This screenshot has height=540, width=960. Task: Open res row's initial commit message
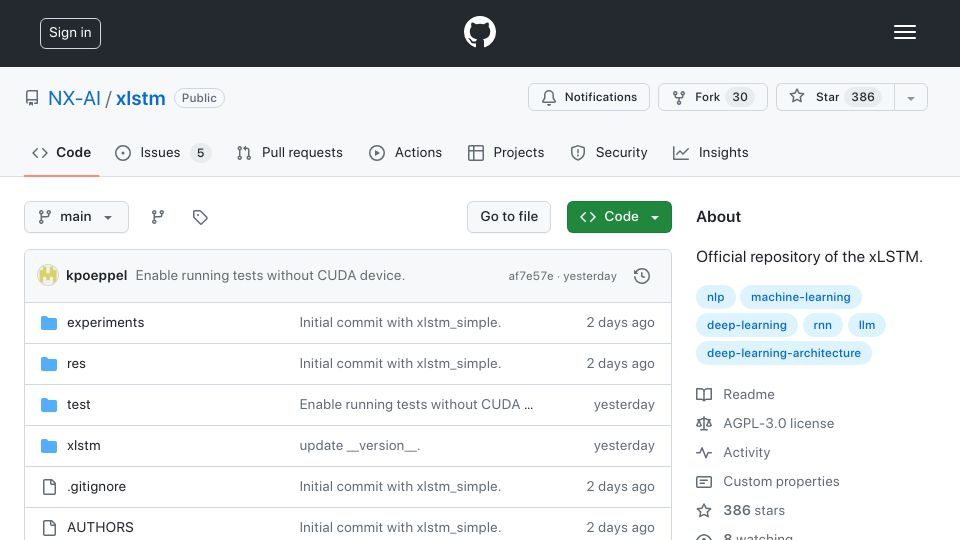click(400, 364)
